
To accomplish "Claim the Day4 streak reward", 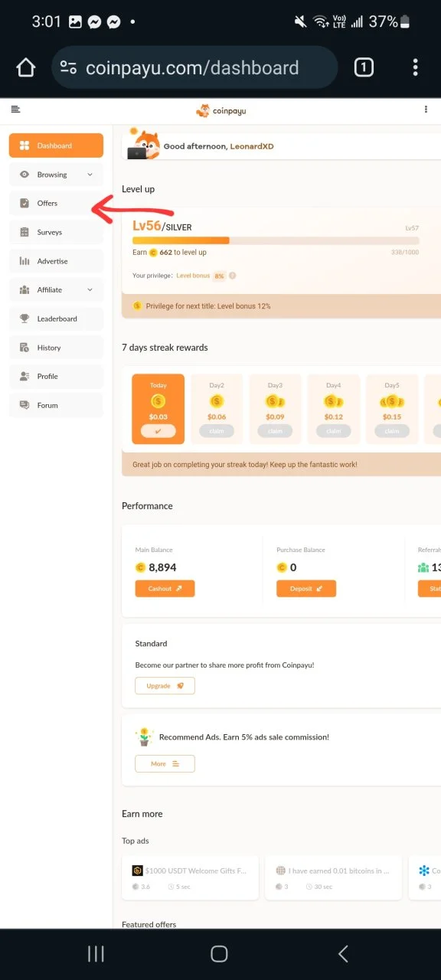I will (334, 431).
